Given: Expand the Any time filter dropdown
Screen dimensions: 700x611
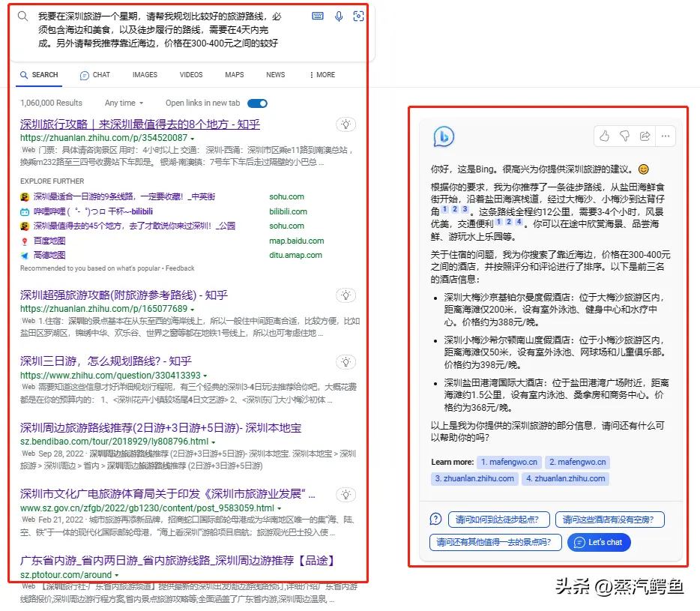Looking at the screenshot, I should 124,103.
